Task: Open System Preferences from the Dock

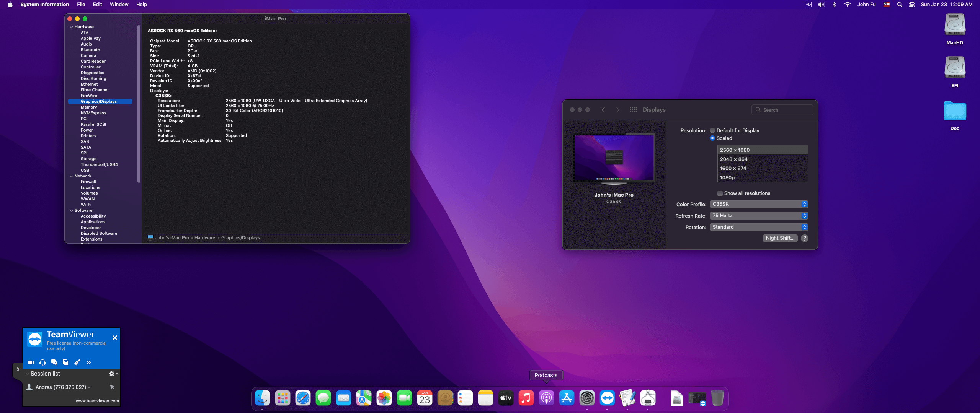Action: (587, 398)
